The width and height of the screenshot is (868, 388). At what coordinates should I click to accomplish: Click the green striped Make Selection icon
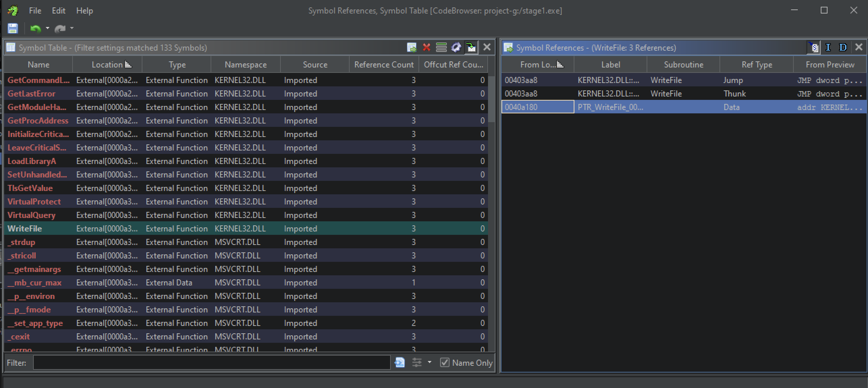tap(441, 48)
